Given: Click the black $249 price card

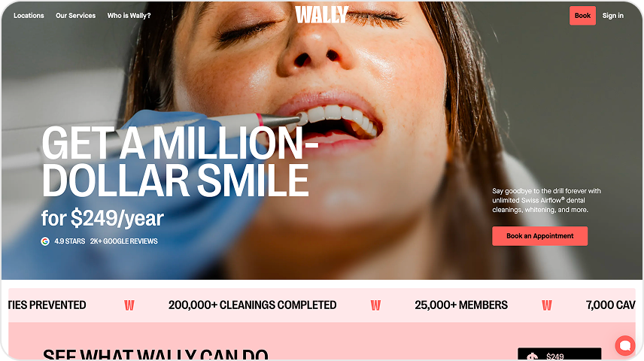Looking at the screenshot, I should pyautogui.click(x=560, y=354).
